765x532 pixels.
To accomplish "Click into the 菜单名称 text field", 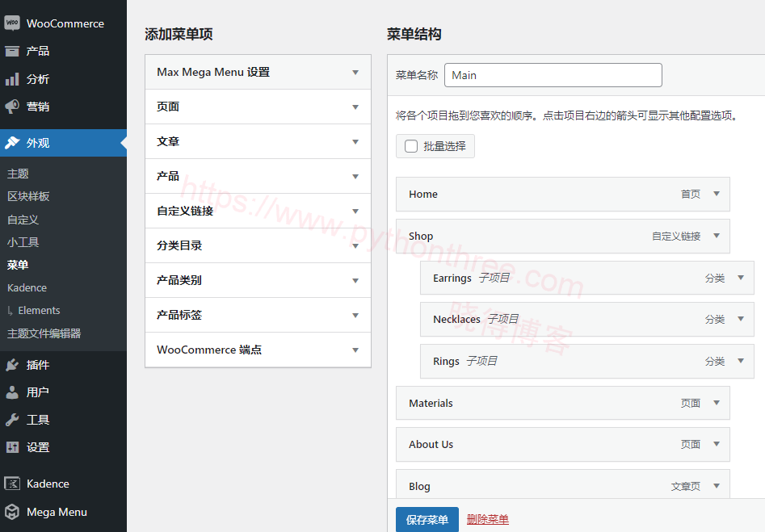I will (x=553, y=75).
